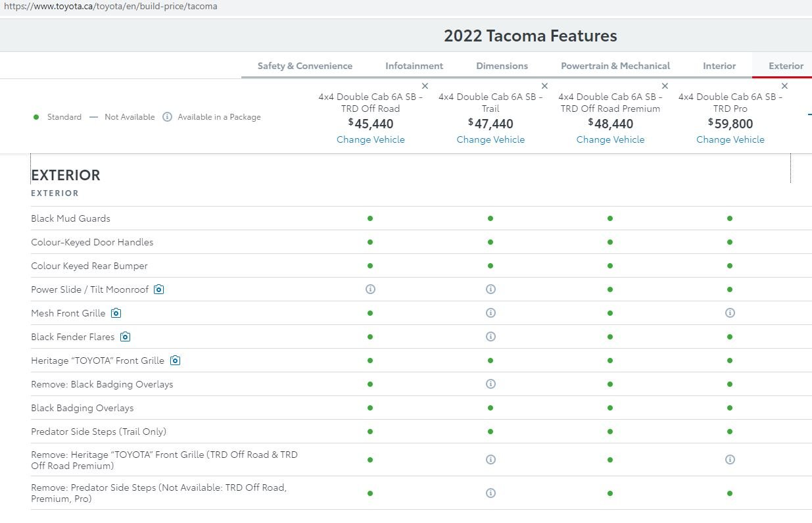
Task: Click the $45,440 TRD Off Road price
Action: (x=371, y=124)
